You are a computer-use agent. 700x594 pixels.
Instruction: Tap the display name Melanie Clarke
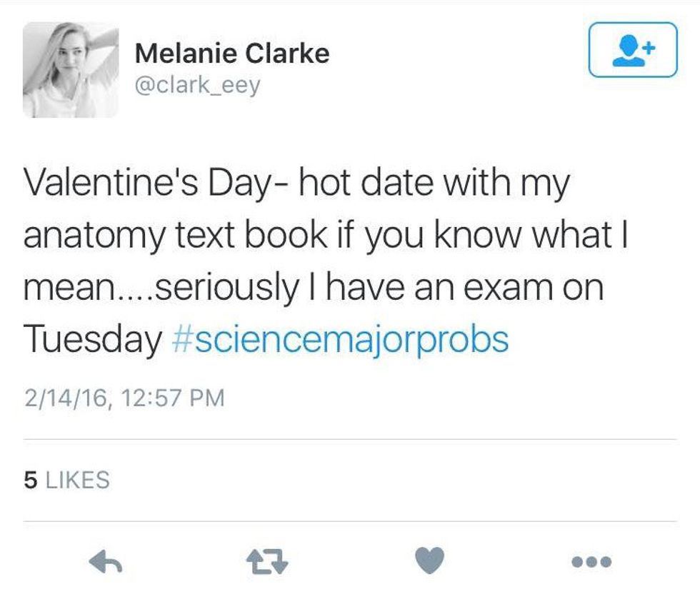click(x=231, y=53)
